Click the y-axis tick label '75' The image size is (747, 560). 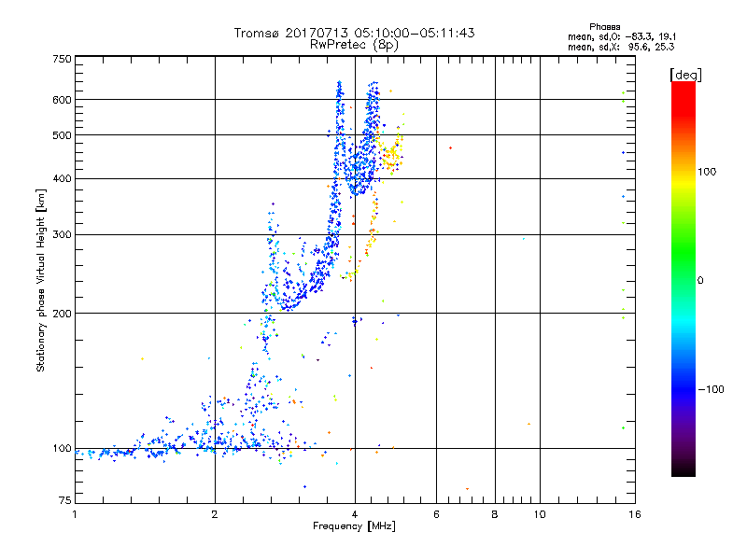[x=65, y=500]
